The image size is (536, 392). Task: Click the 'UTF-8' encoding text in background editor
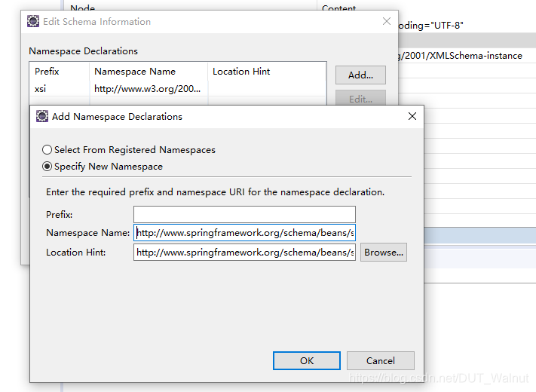pos(447,26)
